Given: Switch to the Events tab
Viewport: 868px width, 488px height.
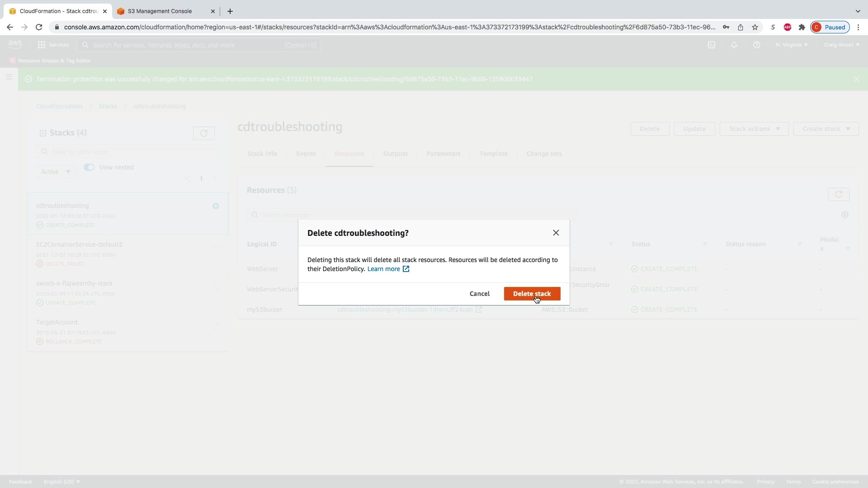Looking at the screenshot, I should 306,154.
